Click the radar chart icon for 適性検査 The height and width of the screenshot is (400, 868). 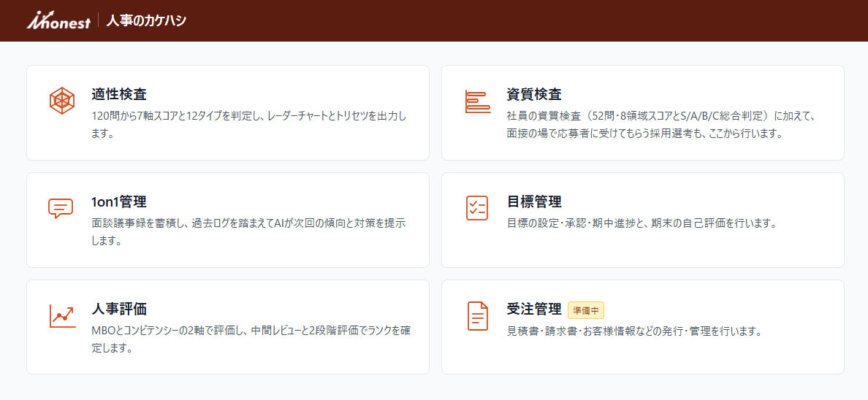(62, 101)
